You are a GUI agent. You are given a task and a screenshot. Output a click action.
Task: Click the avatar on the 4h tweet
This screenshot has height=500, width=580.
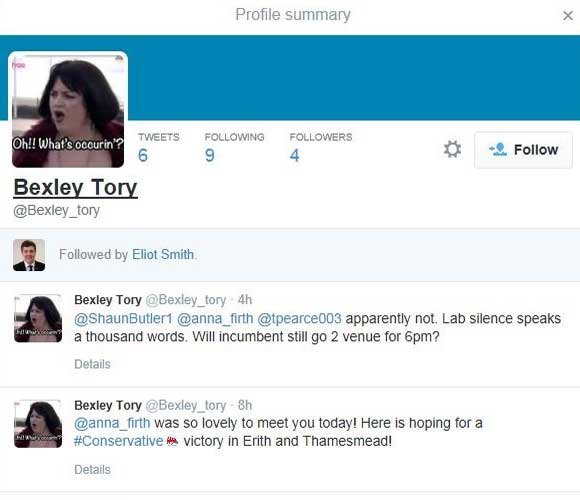click(x=38, y=318)
